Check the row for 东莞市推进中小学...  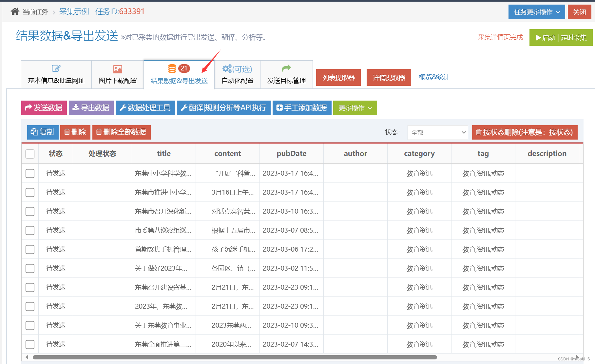coord(30,192)
